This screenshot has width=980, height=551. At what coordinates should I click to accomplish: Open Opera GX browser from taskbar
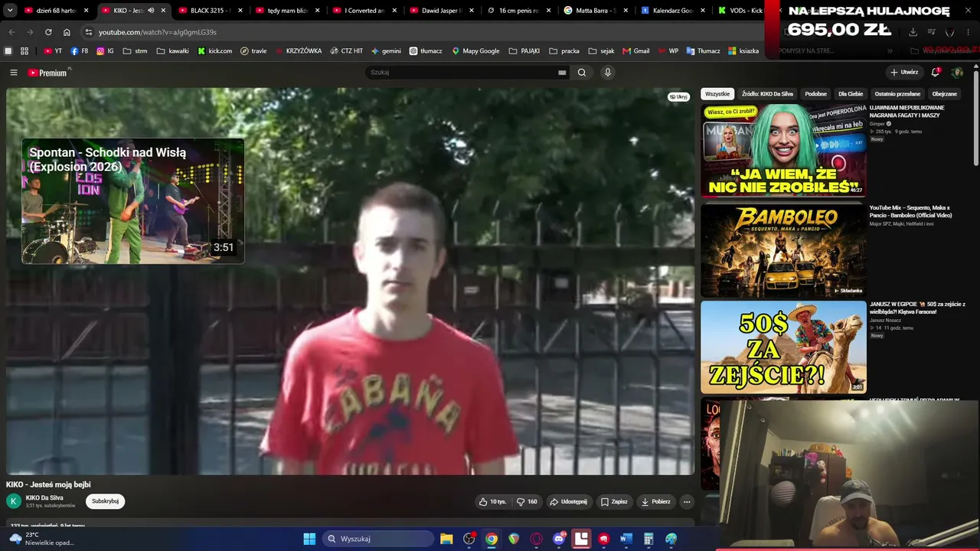click(x=537, y=539)
